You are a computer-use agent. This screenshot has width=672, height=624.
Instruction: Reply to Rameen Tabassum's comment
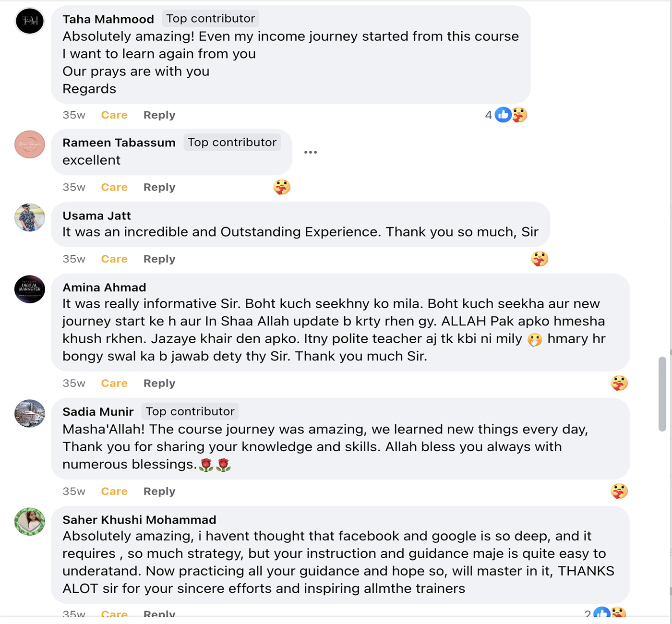tap(159, 187)
